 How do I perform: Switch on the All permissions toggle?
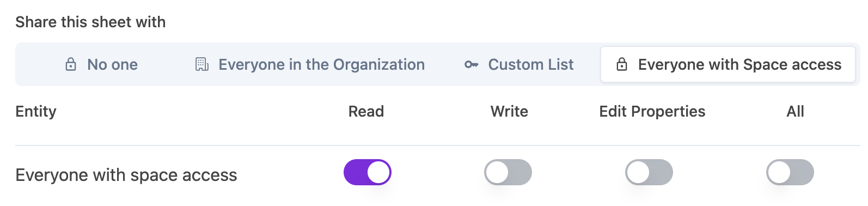click(x=790, y=172)
